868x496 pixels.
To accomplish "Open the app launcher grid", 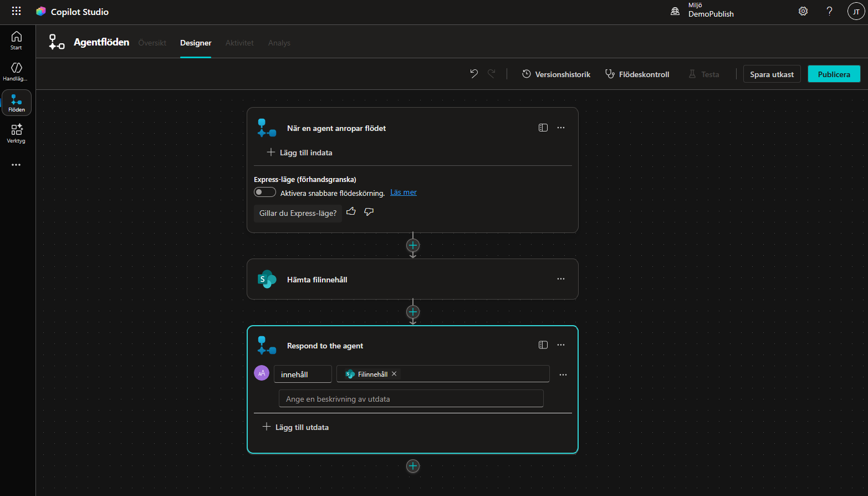I will (17, 11).
